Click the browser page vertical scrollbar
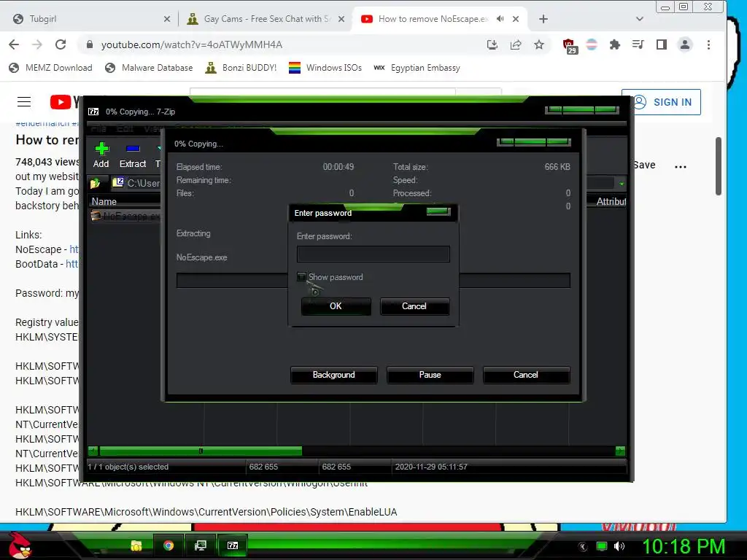 coord(719,166)
